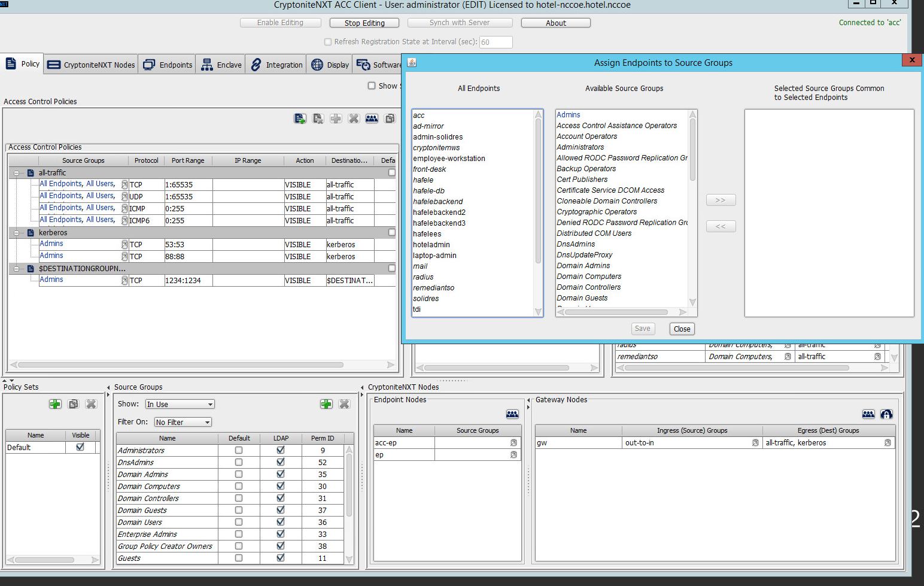
Task: Select Domain Admins in Available Source Groups list
Action: 583,266
